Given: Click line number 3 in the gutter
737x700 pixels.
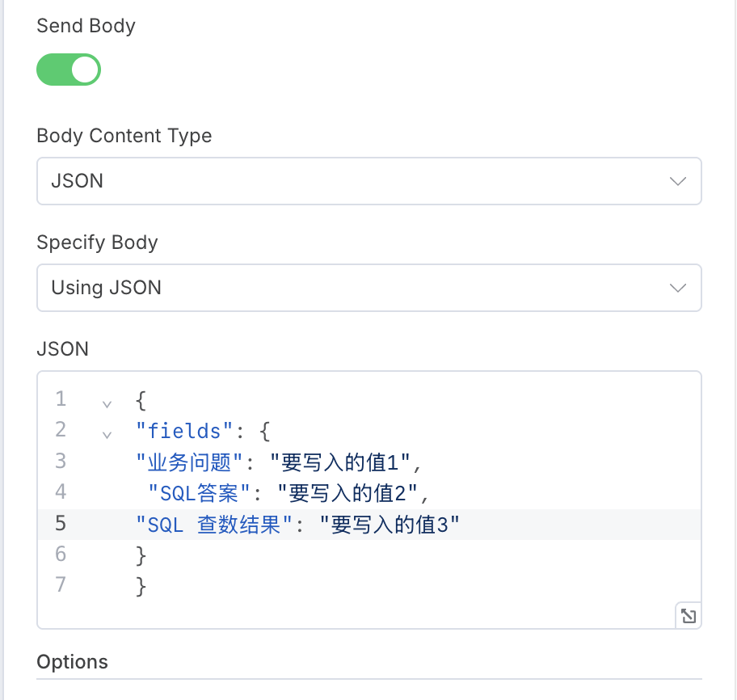Looking at the screenshot, I should tap(61, 462).
